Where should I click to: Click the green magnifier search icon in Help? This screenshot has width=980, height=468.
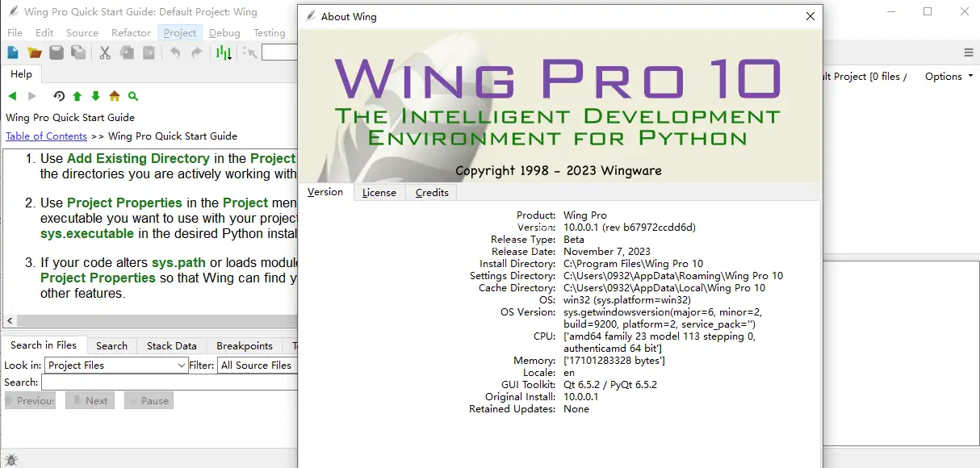click(x=133, y=96)
